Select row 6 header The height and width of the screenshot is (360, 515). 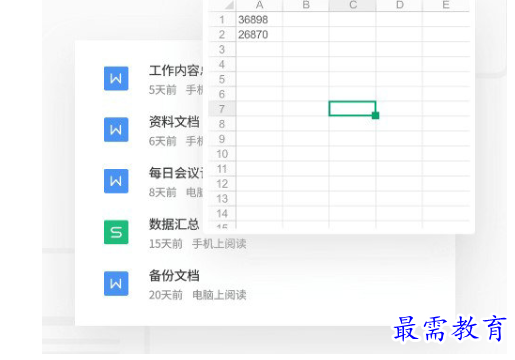222,94
